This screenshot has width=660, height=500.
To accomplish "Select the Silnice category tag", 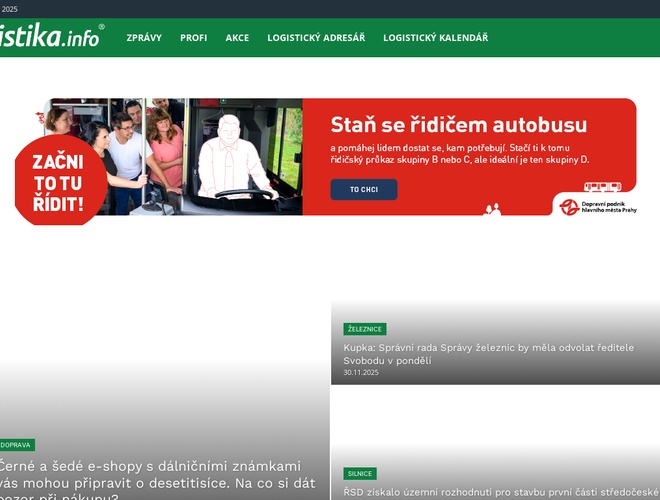I will [x=360, y=473].
